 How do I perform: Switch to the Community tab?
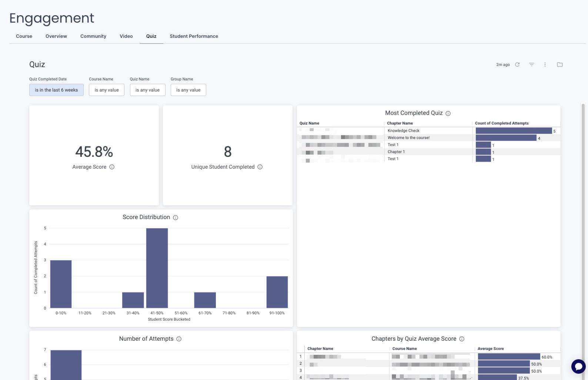93,36
